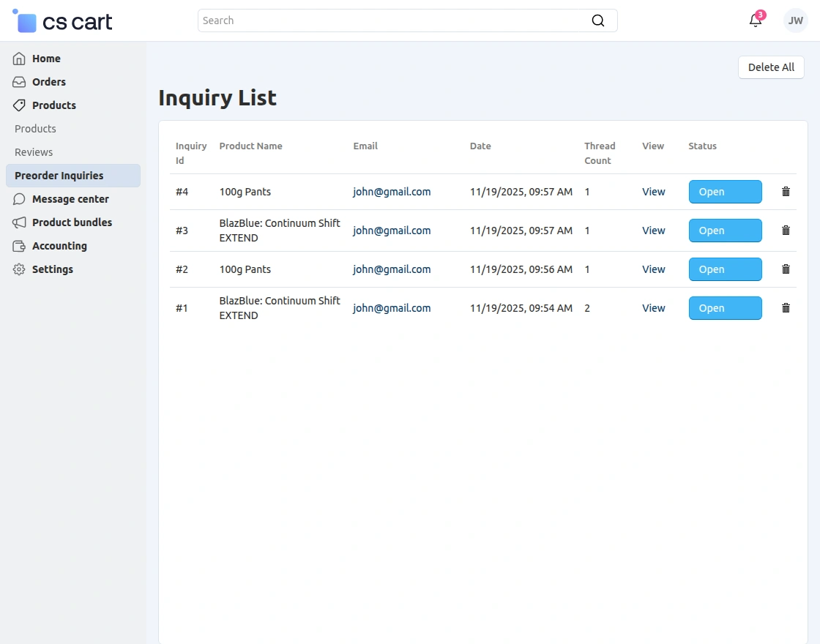The width and height of the screenshot is (820, 644).
Task: Click the Settings gear icon
Action: tap(20, 269)
